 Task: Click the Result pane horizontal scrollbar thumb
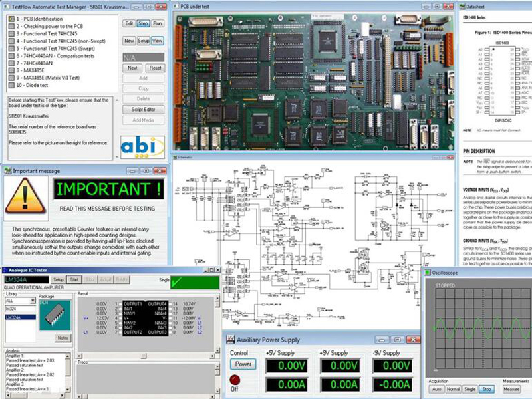click(144, 356)
